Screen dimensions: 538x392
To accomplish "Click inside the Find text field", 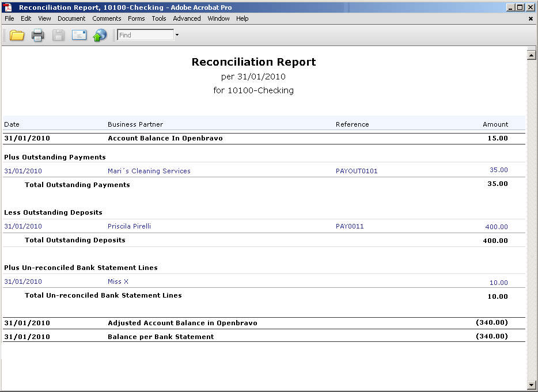I will (x=145, y=35).
